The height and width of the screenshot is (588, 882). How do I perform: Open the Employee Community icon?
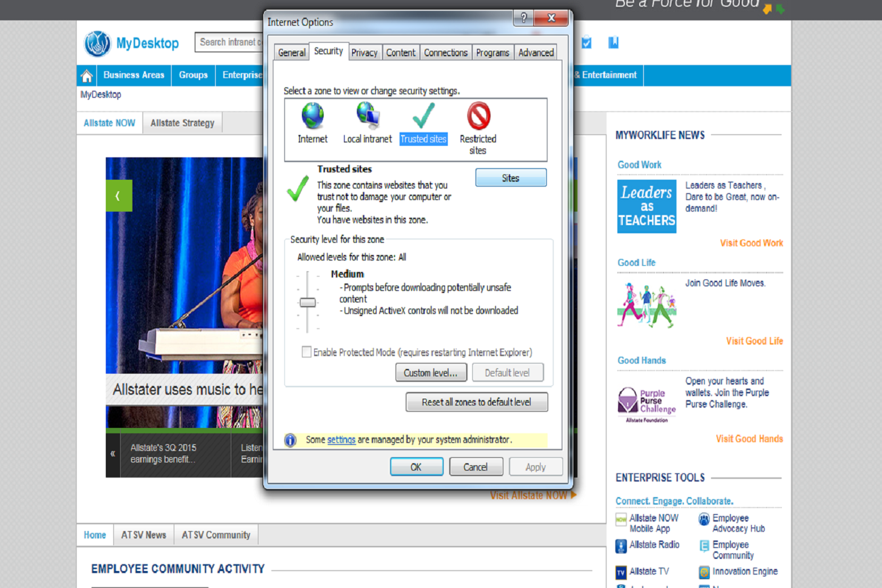click(x=704, y=546)
